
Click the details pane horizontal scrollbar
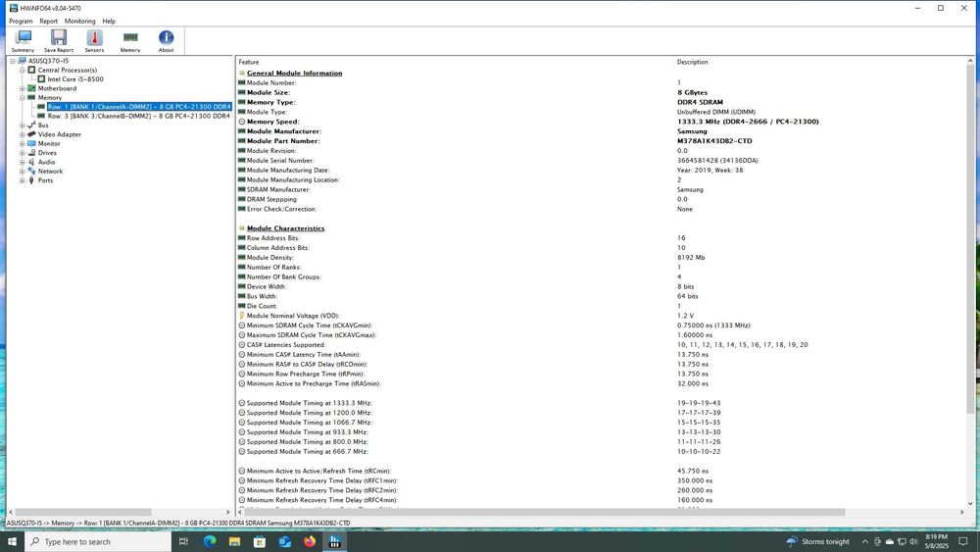pos(543,512)
